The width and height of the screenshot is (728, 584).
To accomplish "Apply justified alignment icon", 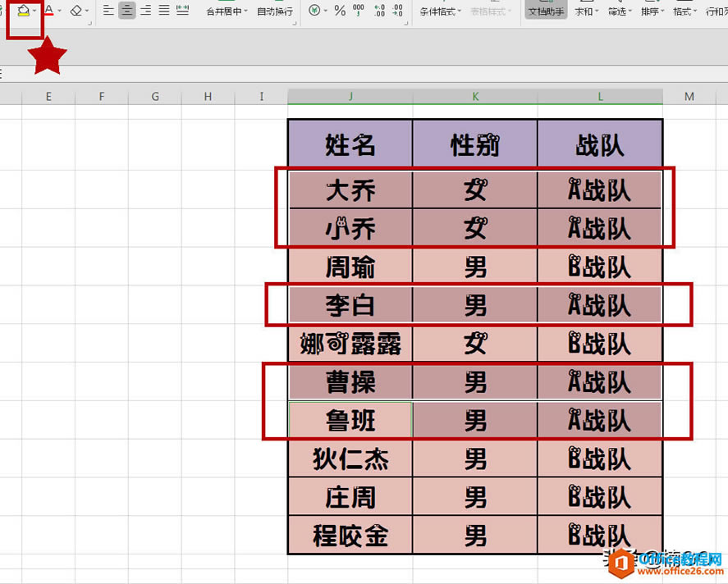I will tap(164, 10).
